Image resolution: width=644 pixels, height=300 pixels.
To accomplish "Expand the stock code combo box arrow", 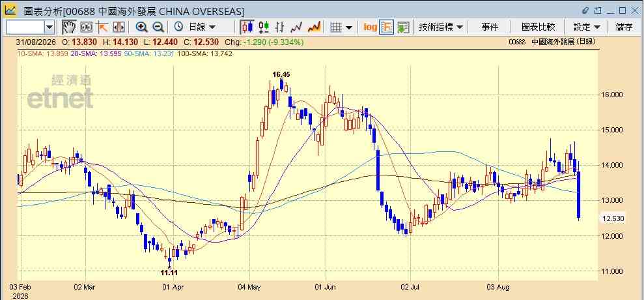I will (x=49, y=27).
